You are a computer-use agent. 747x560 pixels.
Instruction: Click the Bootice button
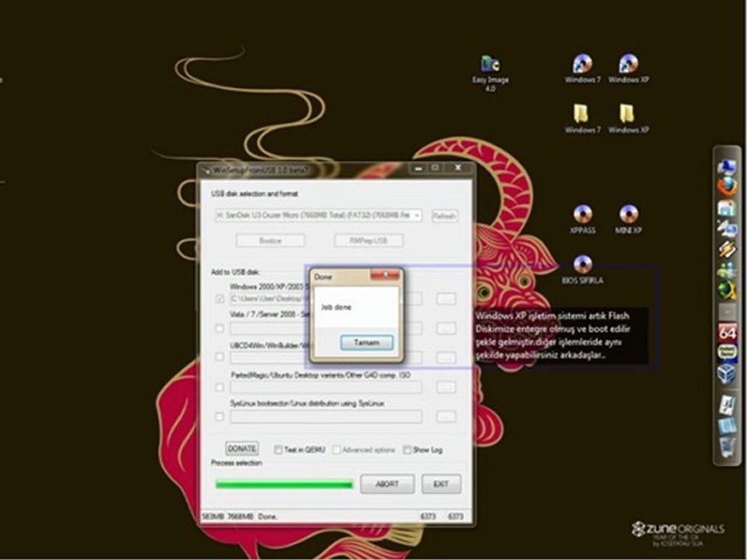[x=270, y=240]
